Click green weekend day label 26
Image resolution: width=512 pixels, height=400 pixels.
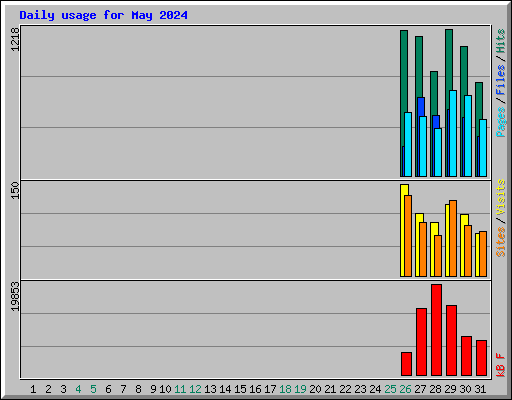pyautogui.click(x=405, y=389)
